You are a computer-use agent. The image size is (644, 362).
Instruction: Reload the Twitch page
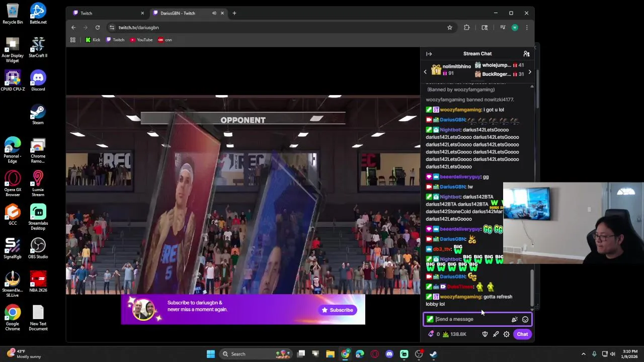click(x=98, y=28)
